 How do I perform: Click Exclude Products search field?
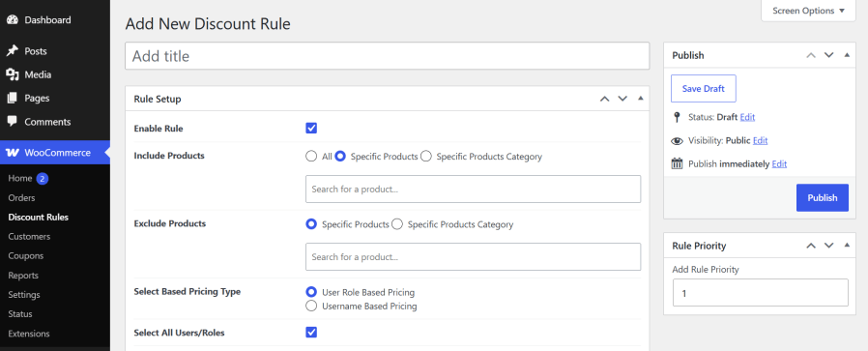pyautogui.click(x=473, y=257)
